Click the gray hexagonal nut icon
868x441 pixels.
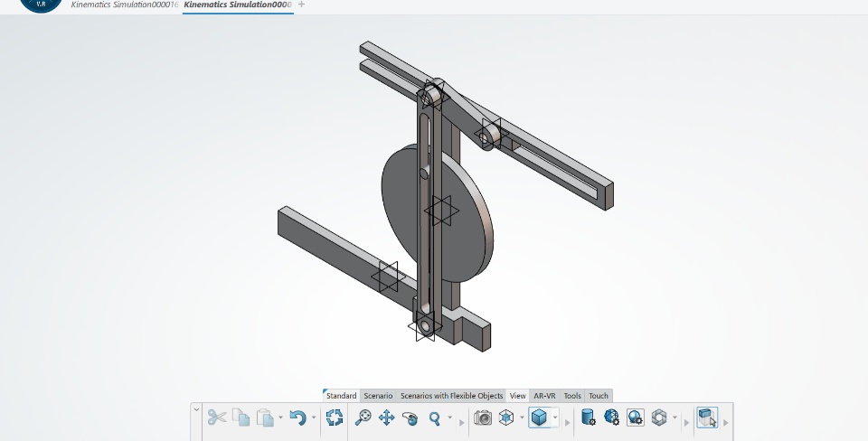click(659, 418)
